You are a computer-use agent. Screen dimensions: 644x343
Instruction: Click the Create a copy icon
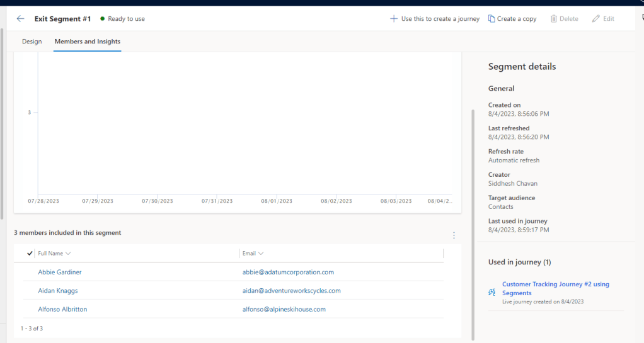(492, 19)
